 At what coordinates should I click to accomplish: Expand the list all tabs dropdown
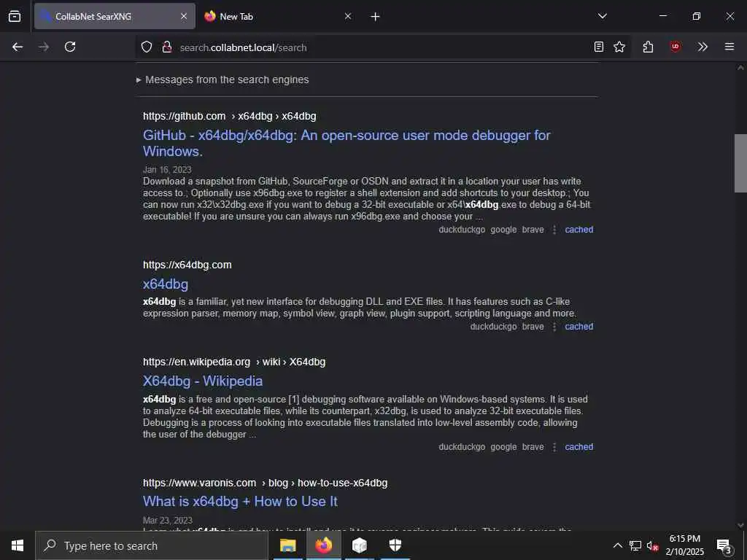[x=603, y=16]
